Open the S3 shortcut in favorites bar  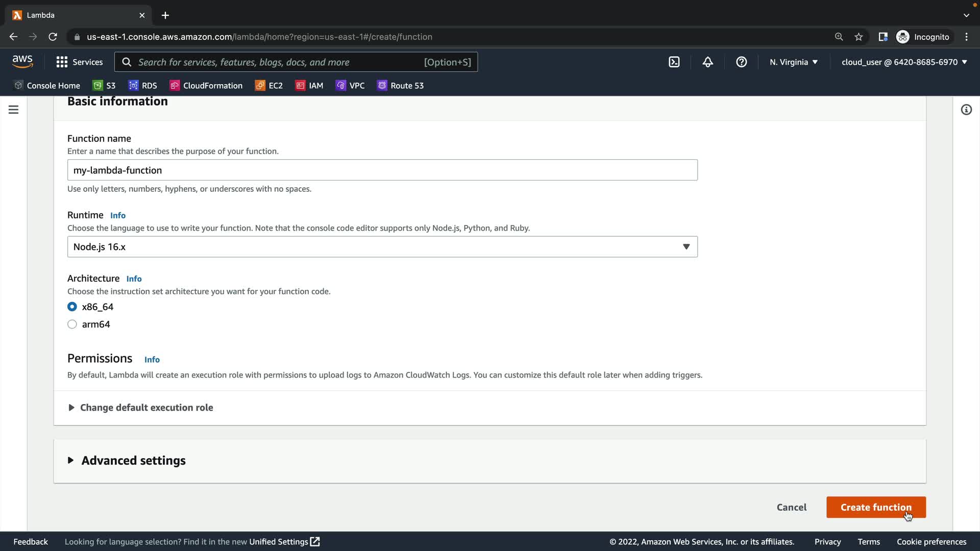pos(104,86)
